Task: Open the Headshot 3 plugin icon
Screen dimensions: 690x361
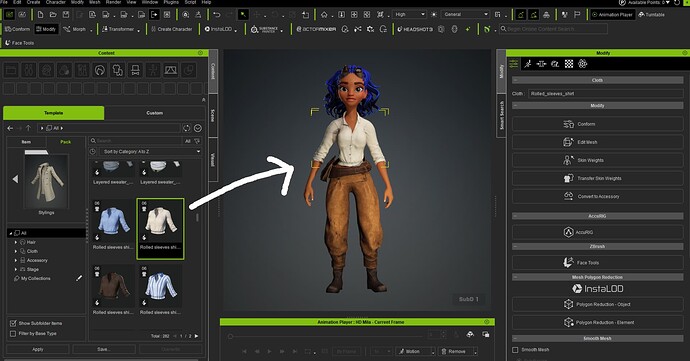Action: [415, 29]
